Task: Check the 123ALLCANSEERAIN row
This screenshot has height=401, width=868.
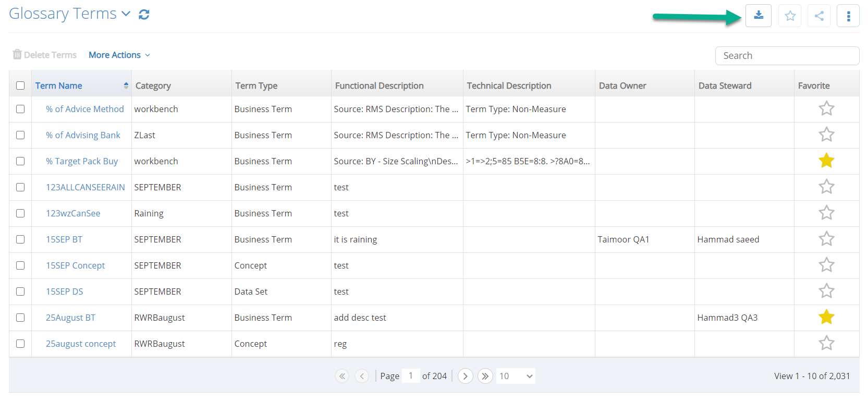Action: click(20, 187)
